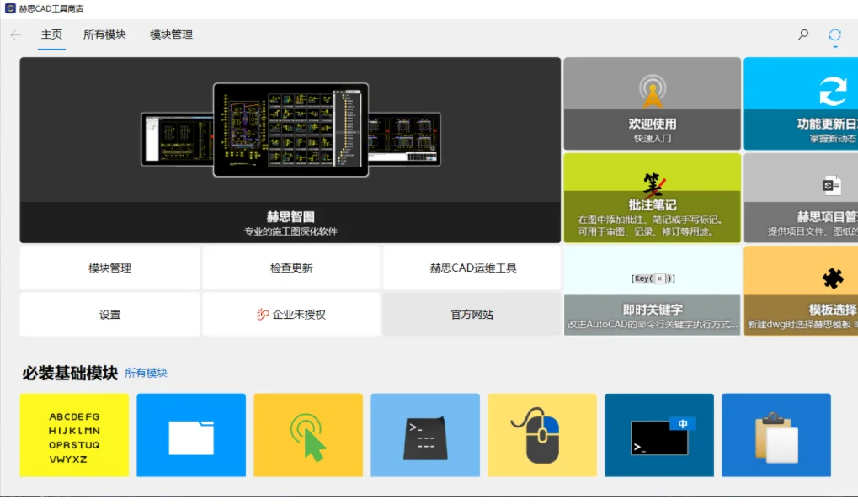Select the mouse icon module tile

click(x=541, y=435)
